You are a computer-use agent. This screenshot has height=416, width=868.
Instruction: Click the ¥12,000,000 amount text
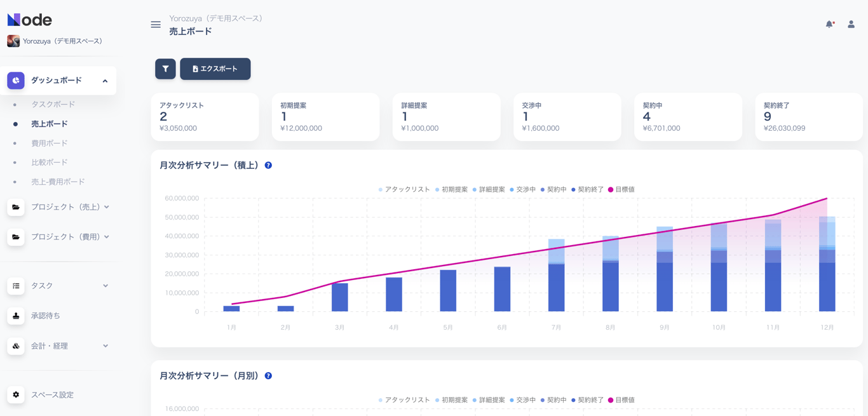point(301,128)
